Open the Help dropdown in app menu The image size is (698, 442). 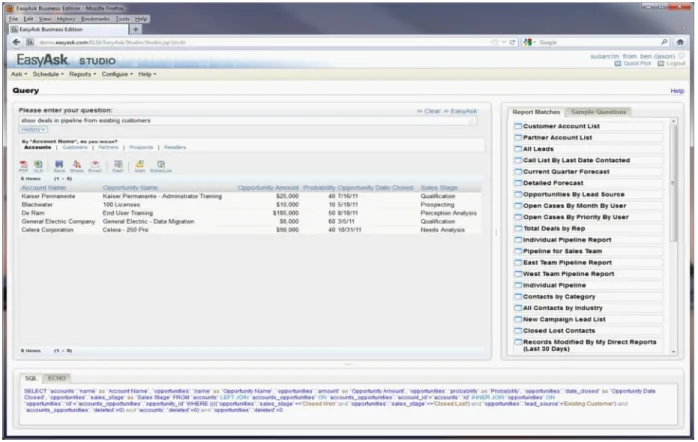pyautogui.click(x=147, y=74)
